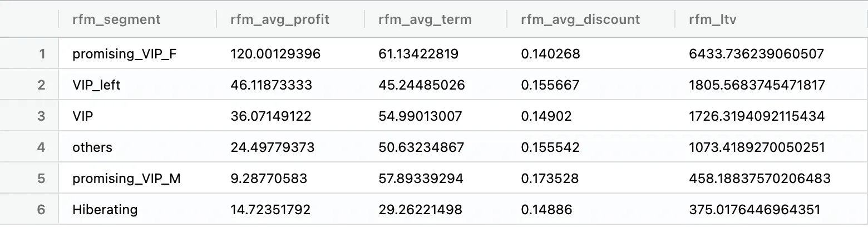Select the 45.24485026 average term cell
Screen dimensions: 868x227
pyautogui.click(x=422, y=85)
